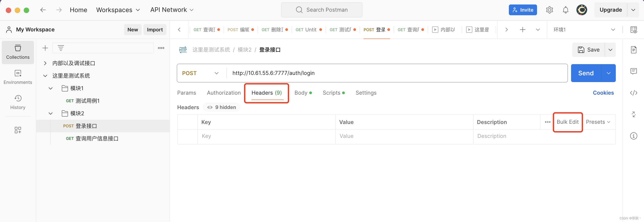Click the Send button
The image size is (644, 222).
click(586, 73)
